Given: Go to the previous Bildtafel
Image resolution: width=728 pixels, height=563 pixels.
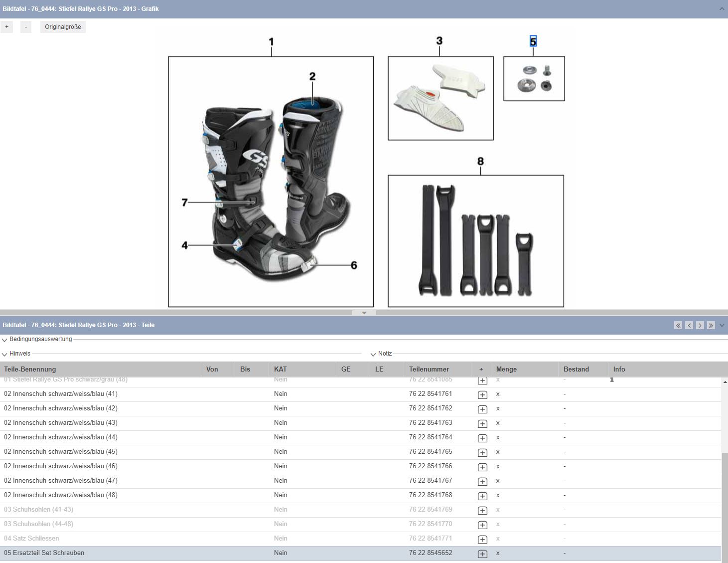Looking at the screenshot, I should pyautogui.click(x=689, y=325).
